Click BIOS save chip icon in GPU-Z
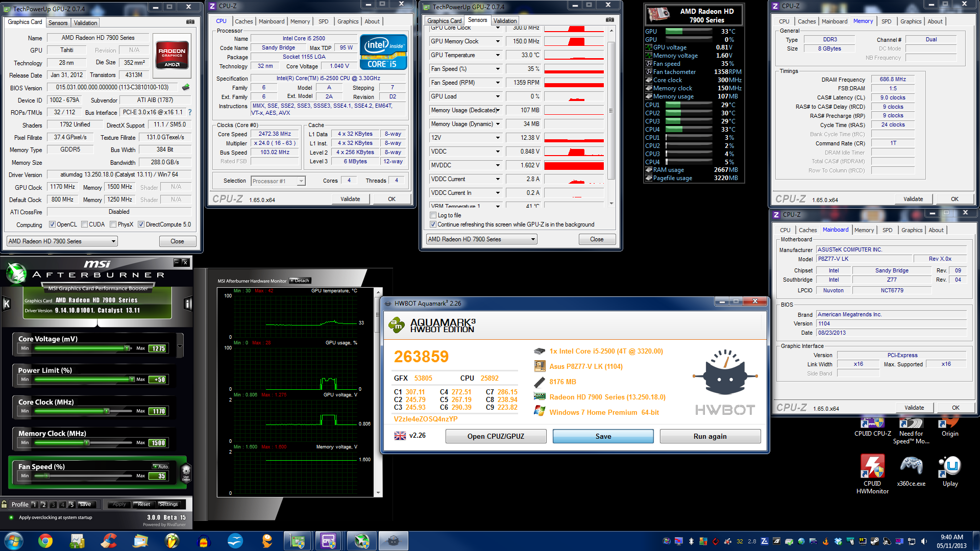The width and height of the screenshot is (980, 551). 186,87
